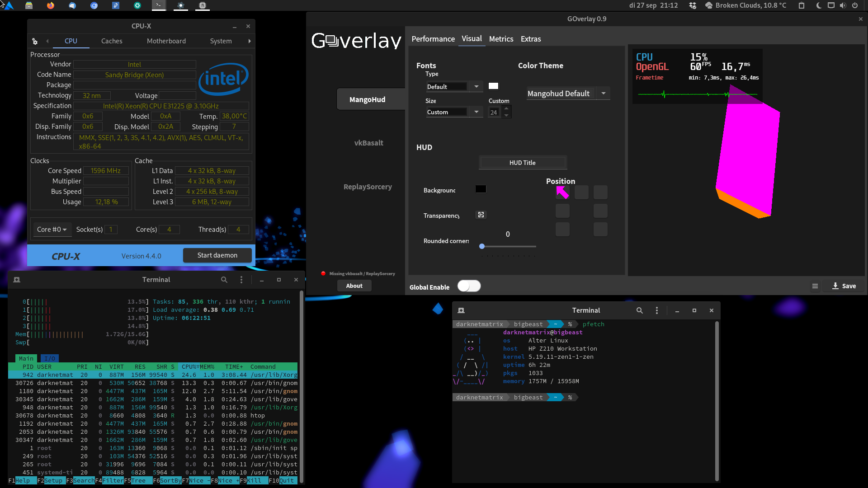Click the network wired tray icon

point(831,5)
